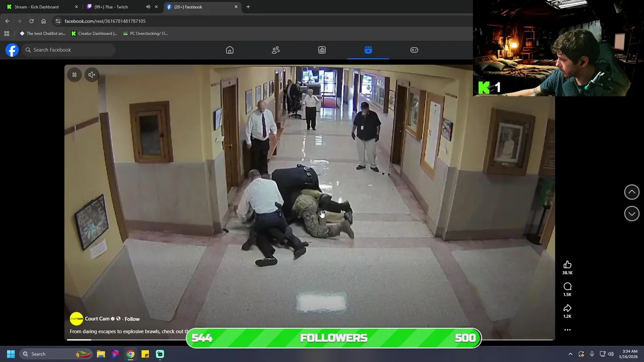Image resolution: width=644 pixels, height=362 pixels.
Task: Go to previous reel up chevron
Action: [632, 192]
